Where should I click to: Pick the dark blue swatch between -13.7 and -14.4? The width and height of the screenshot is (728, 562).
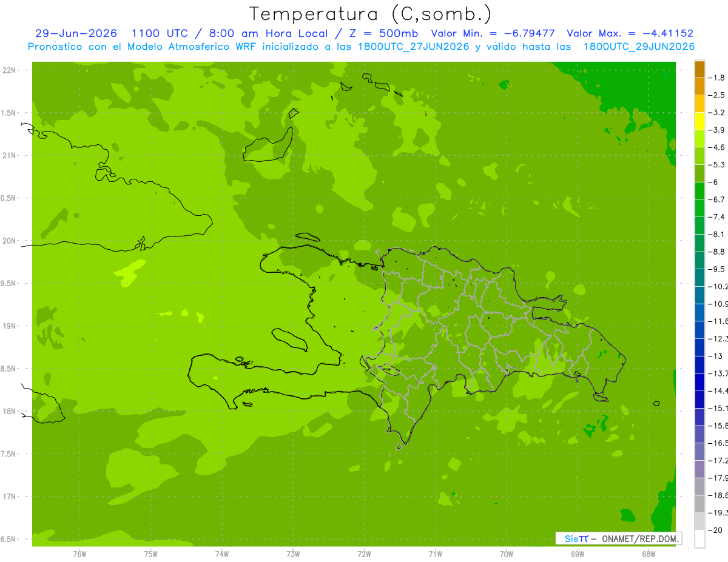pos(699,382)
